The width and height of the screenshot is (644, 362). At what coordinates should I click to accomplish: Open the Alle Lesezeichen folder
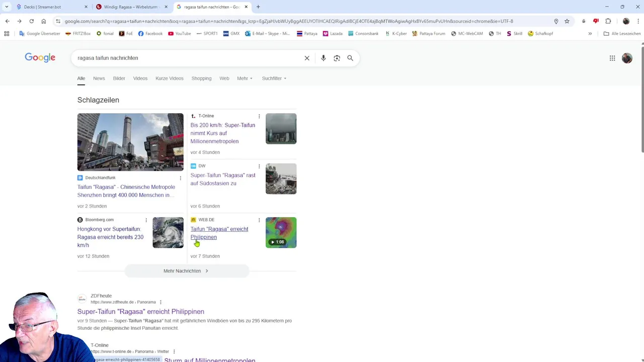click(x=622, y=34)
